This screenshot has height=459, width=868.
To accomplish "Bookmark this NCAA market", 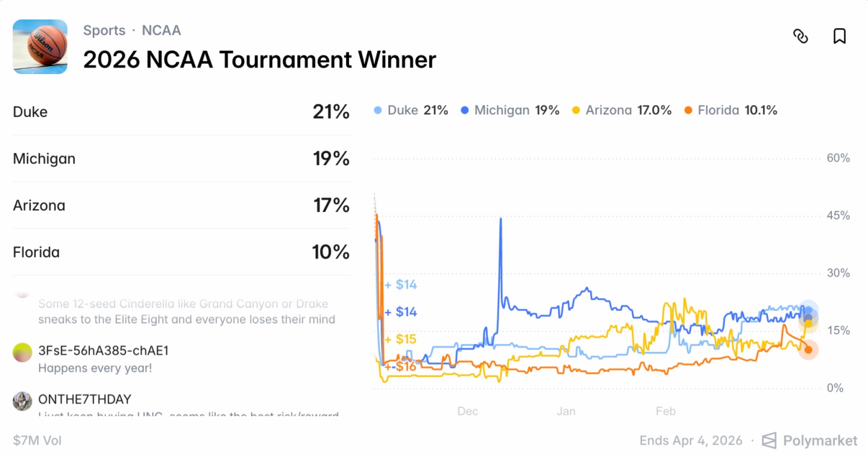I will pos(839,36).
